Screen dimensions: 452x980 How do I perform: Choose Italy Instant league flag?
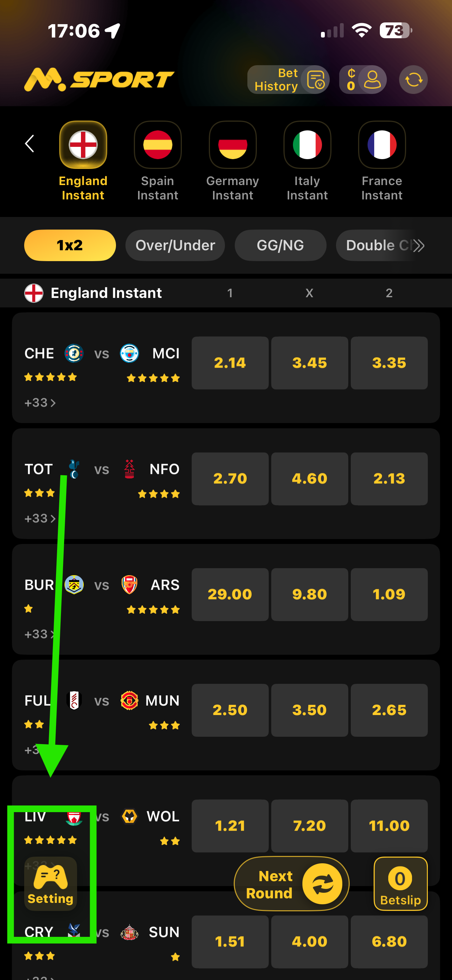click(307, 145)
